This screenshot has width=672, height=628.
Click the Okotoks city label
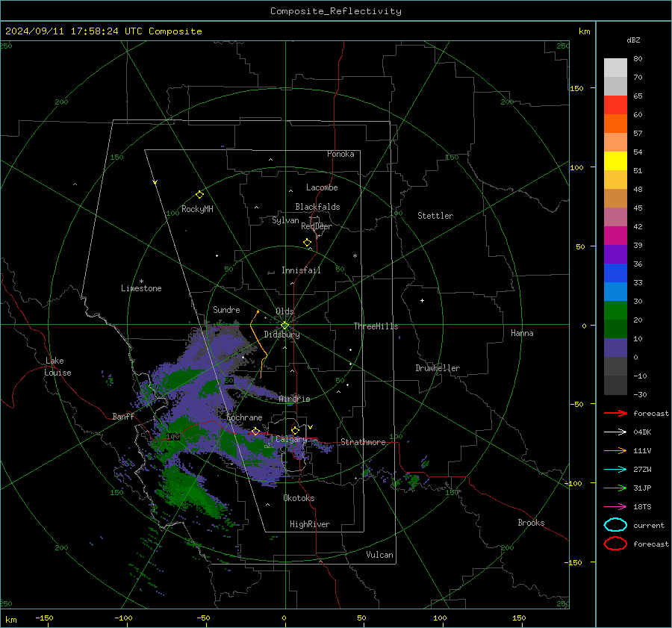pyautogui.click(x=299, y=498)
